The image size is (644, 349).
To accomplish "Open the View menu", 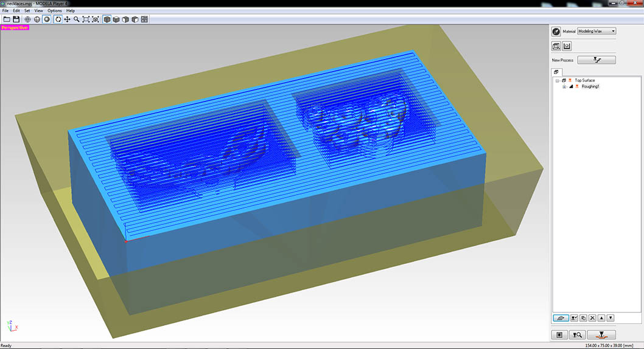I will 38,11.
